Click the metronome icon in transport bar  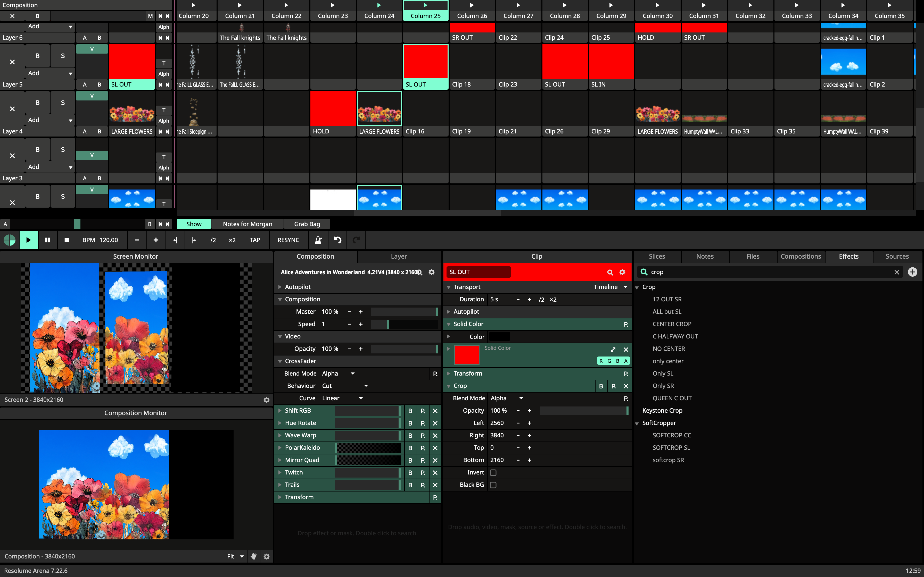click(318, 240)
